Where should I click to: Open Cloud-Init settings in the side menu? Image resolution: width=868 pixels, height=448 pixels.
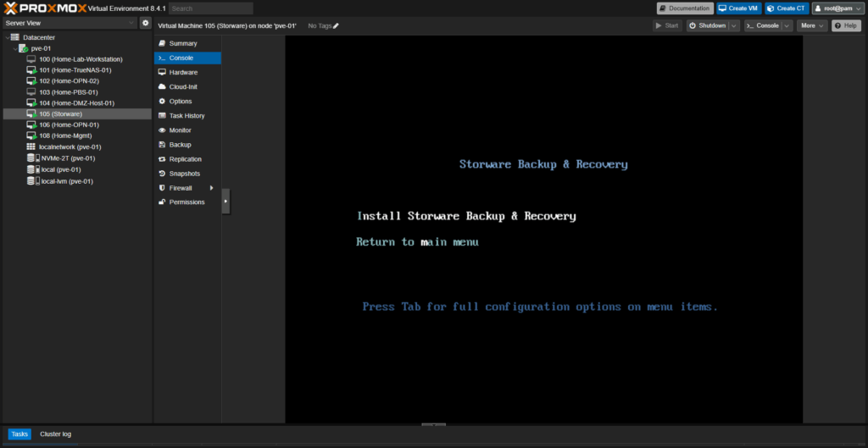click(x=183, y=86)
